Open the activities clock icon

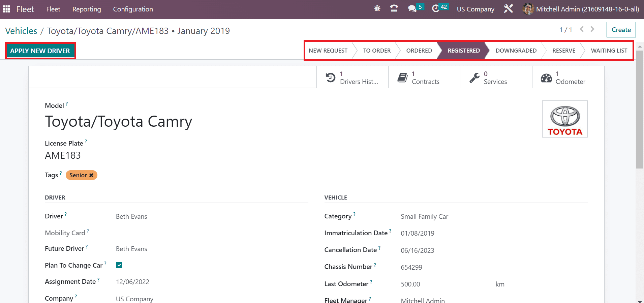point(436,8)
